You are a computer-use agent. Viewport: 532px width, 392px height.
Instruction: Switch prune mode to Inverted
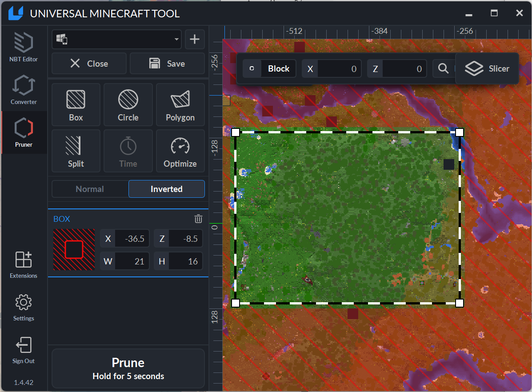(x=167, y=189)
